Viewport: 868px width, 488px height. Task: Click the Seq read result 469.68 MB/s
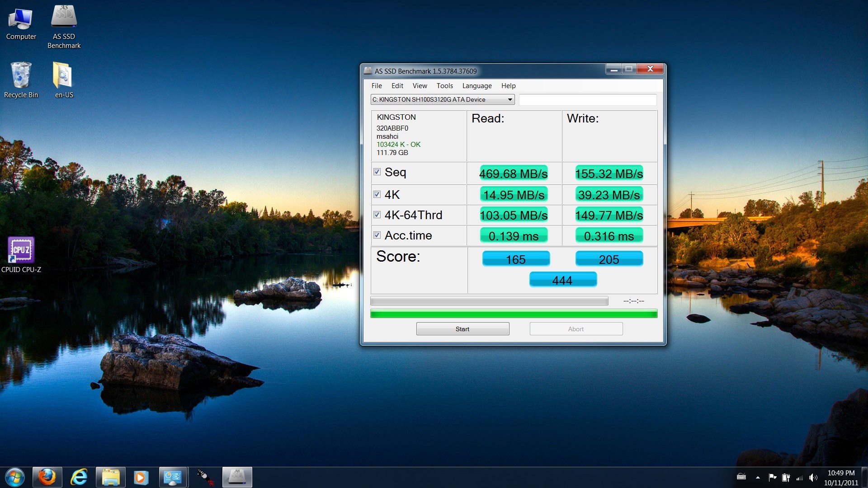click(x=514, y=174)
